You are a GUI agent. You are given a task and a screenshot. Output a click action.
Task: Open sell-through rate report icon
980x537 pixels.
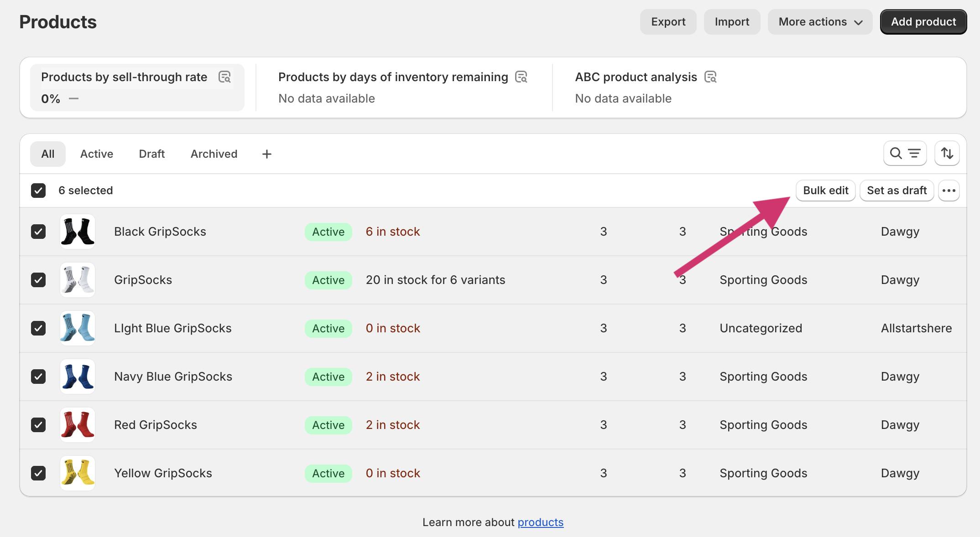click(224, 77)
